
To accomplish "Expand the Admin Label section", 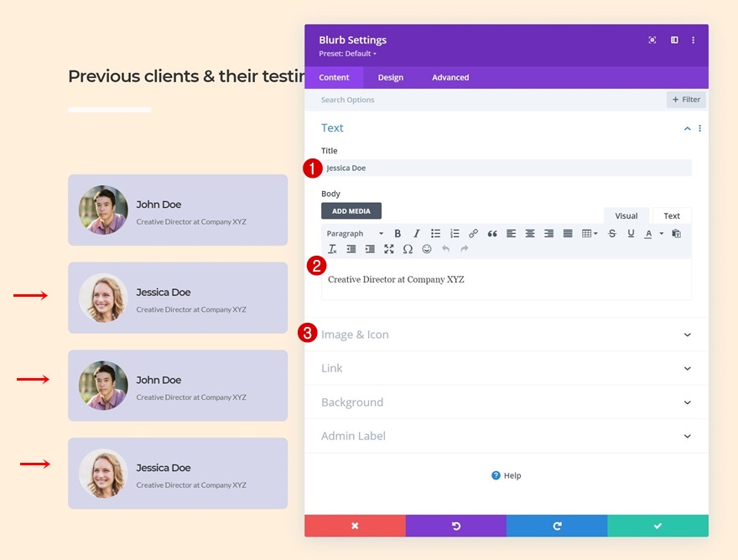I will [507, 436].
